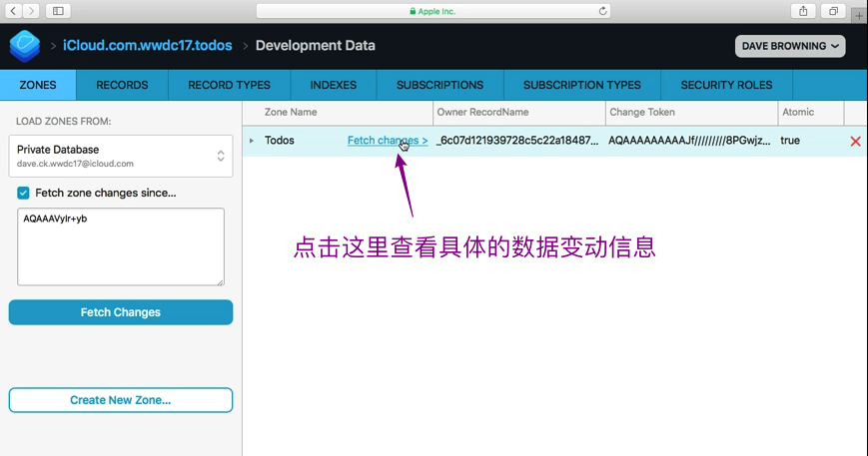Select the ZONES tab
This screenshot has height=456, width=868.
point(38,85)
